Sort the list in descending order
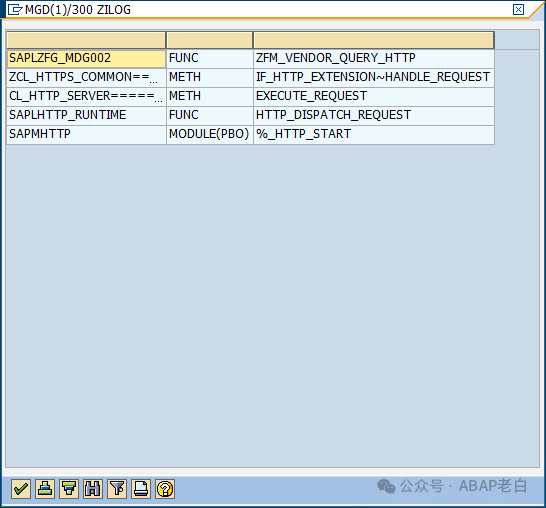Screen dimensions: 546x508 pyautogui.click(x=69, y=489)
